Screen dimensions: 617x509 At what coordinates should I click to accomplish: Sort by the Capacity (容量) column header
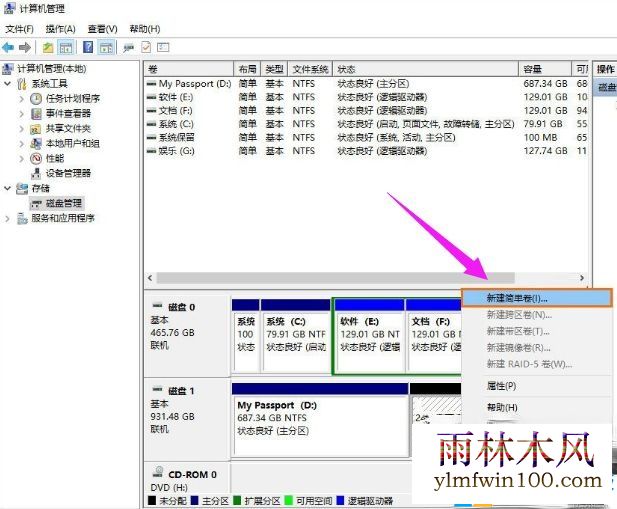545,69
